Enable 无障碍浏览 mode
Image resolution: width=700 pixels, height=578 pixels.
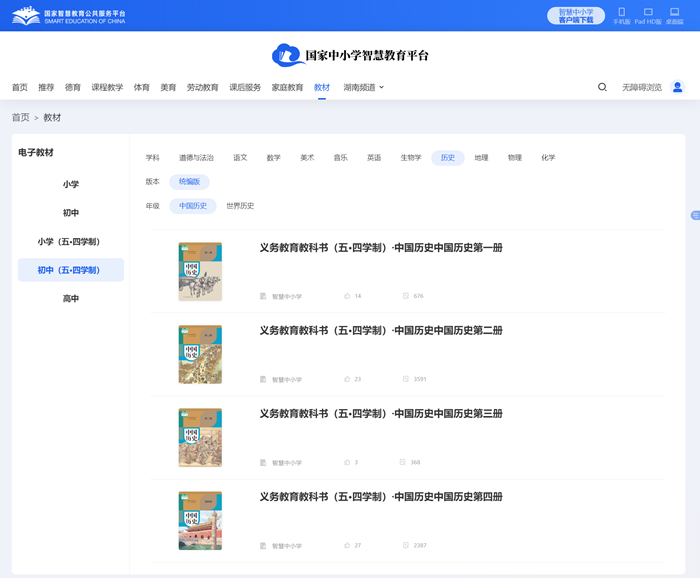click(642, 87)
